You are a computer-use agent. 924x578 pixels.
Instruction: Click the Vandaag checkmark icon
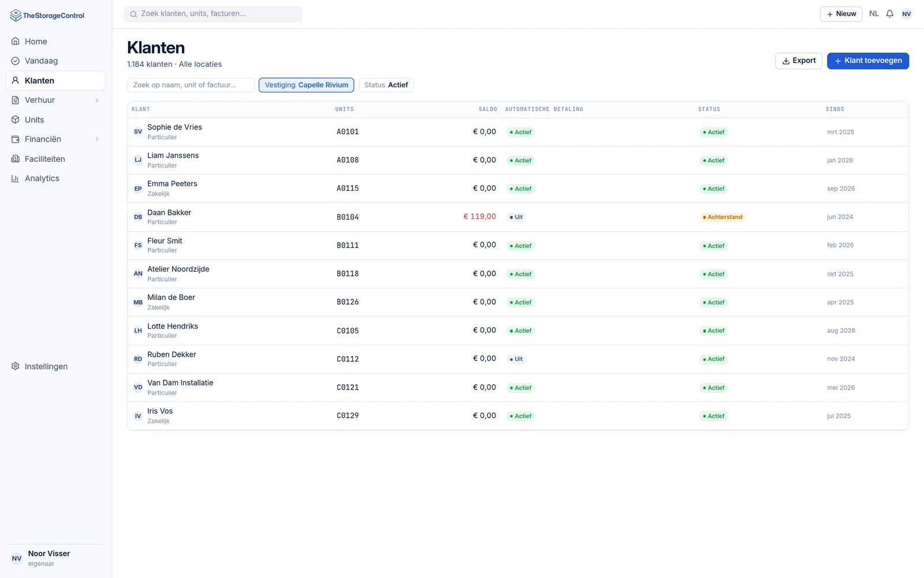tap(16, 61)
